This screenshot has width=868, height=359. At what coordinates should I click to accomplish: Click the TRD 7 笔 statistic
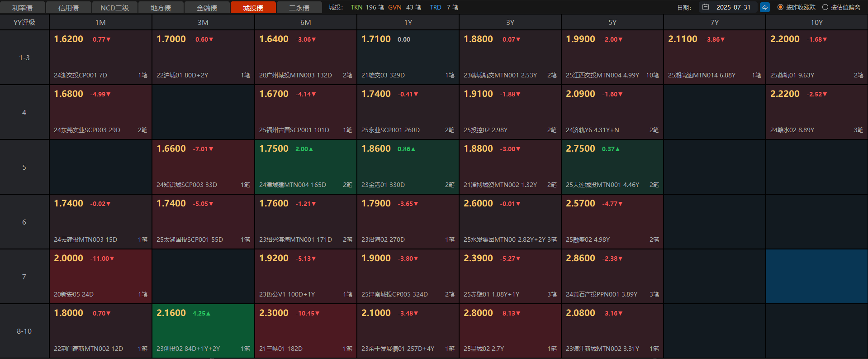(444, 7)
